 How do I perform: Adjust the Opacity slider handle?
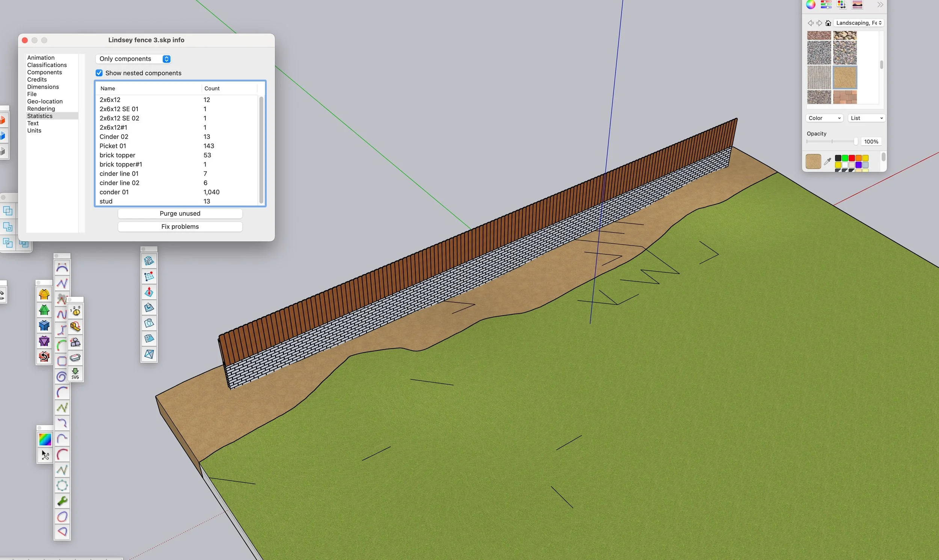pos(856,141)
